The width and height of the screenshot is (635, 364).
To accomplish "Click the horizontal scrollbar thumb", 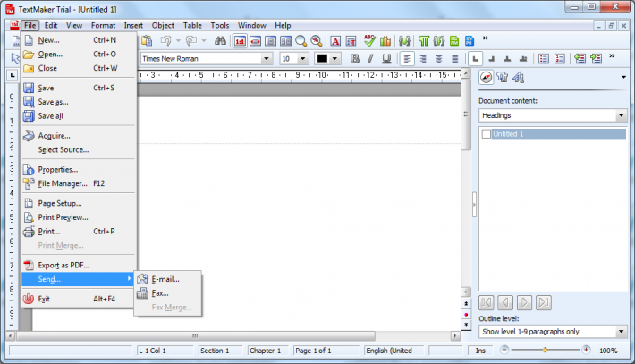I will click(x=196, y=335).
